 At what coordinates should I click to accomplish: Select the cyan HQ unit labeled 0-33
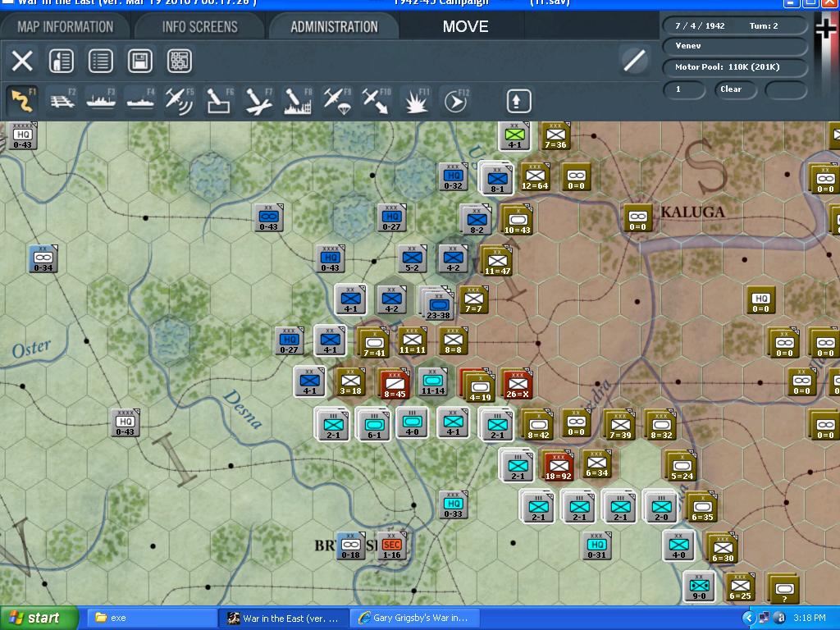pyautogui.click(x=453, y=504)
